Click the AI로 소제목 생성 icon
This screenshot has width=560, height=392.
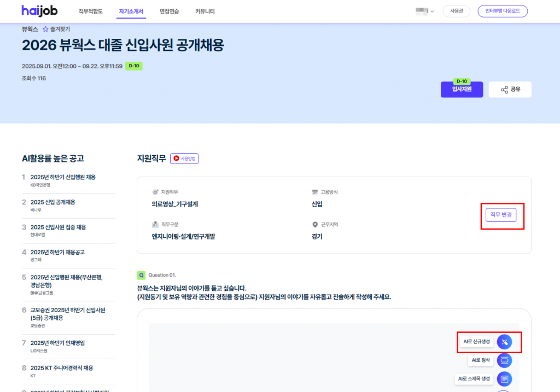coord(504,379)
